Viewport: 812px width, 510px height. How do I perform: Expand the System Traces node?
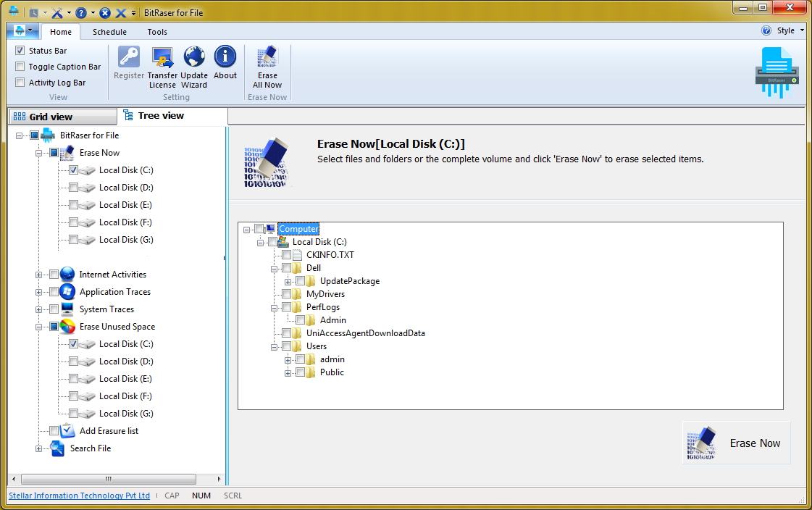tap(39, 309)
